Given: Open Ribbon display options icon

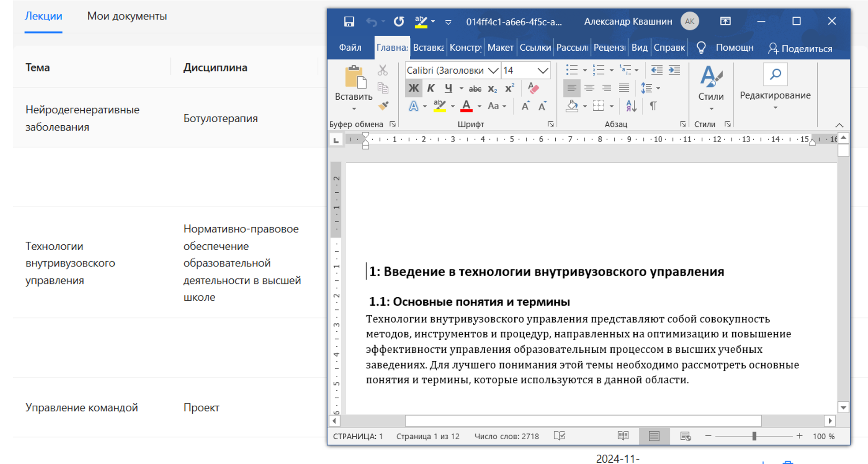Looking at the screenshot, I should [726, 21].
